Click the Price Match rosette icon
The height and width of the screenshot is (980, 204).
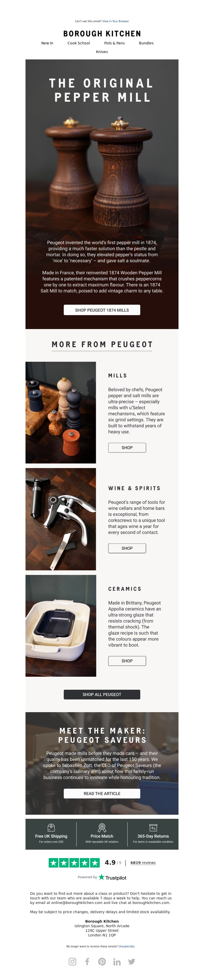(102, 827)
